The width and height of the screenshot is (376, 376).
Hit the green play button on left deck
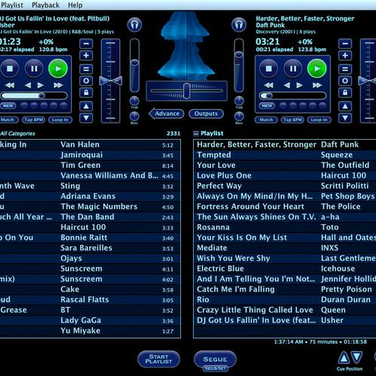(x=58, y=69)
